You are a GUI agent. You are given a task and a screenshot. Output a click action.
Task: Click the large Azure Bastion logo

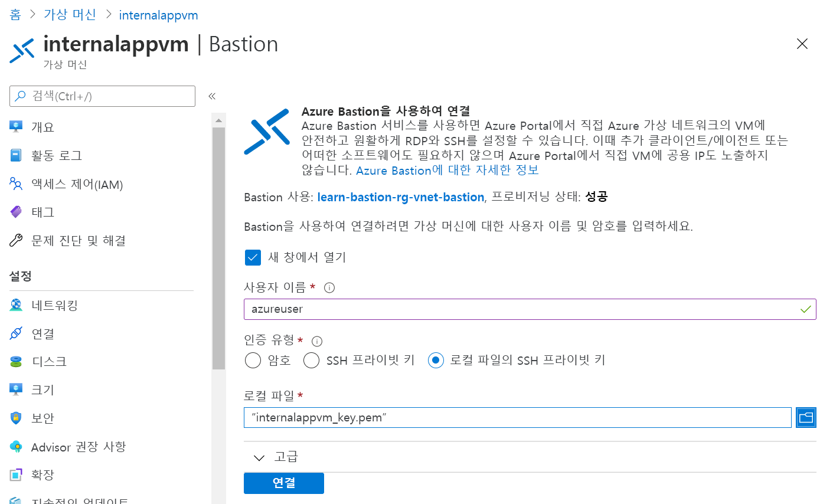pyautogui.click(x=267, y=131)
